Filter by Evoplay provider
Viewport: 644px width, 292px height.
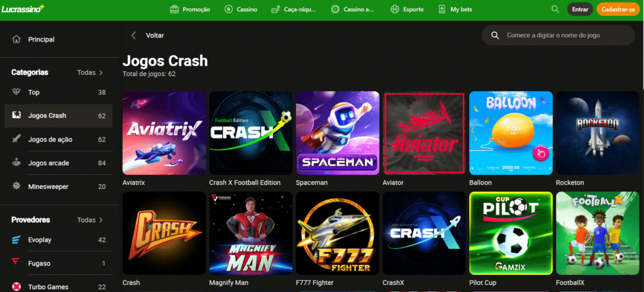tap(58, 240)
